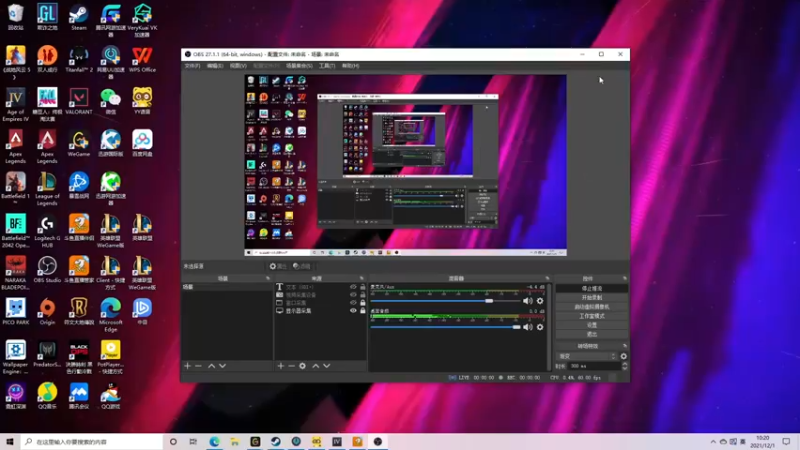Screen dimensions: 800x450
Task: Open transition properties gear icon
Action: [x=623, y=356]
